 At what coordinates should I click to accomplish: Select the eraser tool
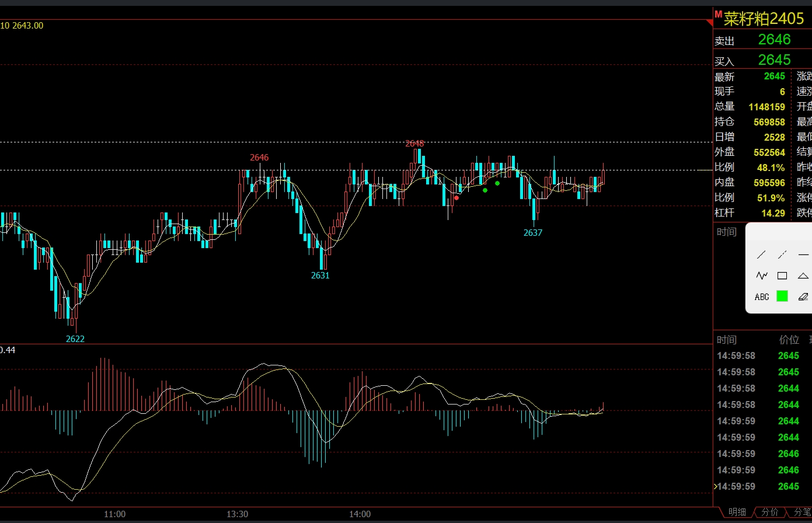click(x=803, y=297)
